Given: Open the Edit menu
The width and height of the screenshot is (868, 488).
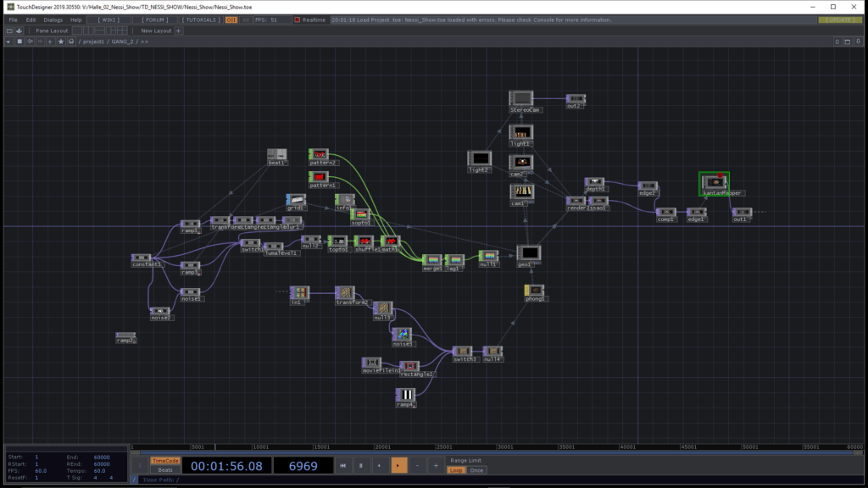Looking at the screenshot, I should [31, 19].
